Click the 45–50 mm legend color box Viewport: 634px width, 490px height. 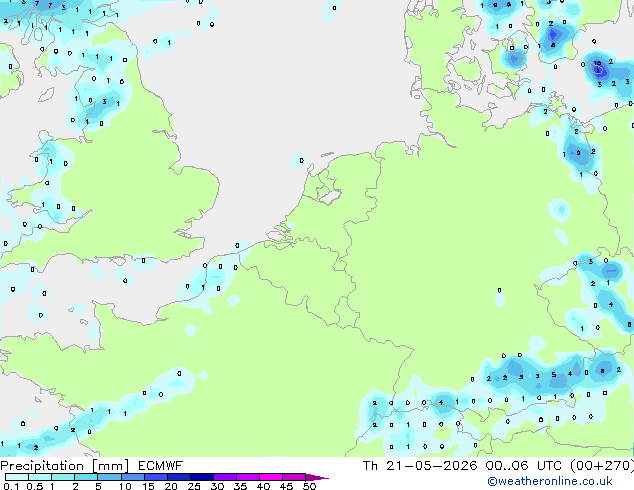(x=294, y=477)
